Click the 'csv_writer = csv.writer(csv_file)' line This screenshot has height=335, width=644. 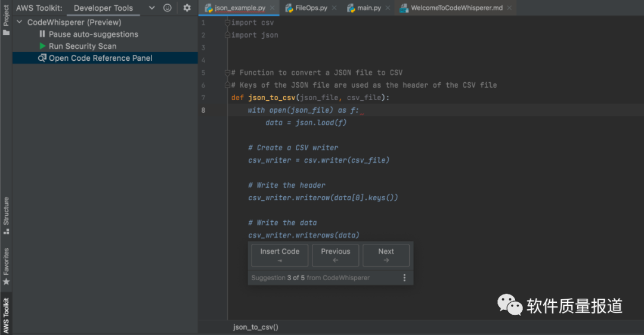[318, 160]
